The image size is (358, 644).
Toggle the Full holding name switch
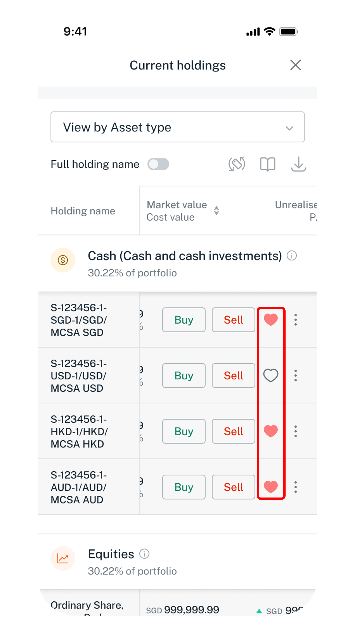tap(158, 164)
